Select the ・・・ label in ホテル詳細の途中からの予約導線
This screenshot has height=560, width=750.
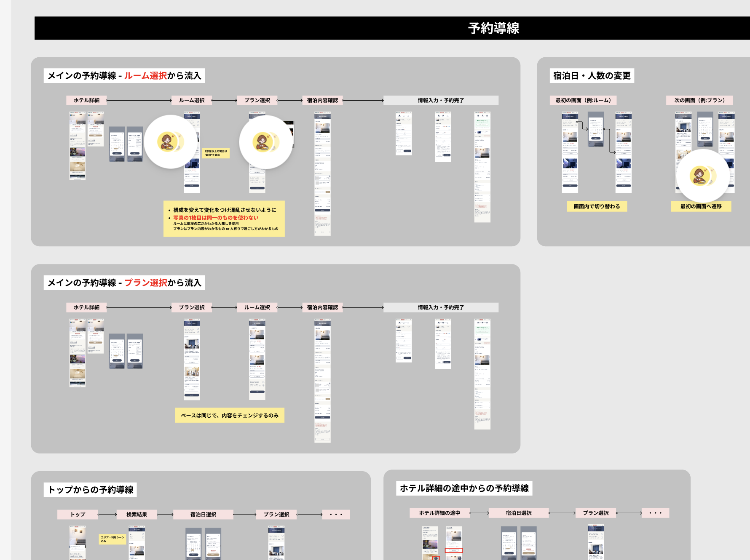655,513
